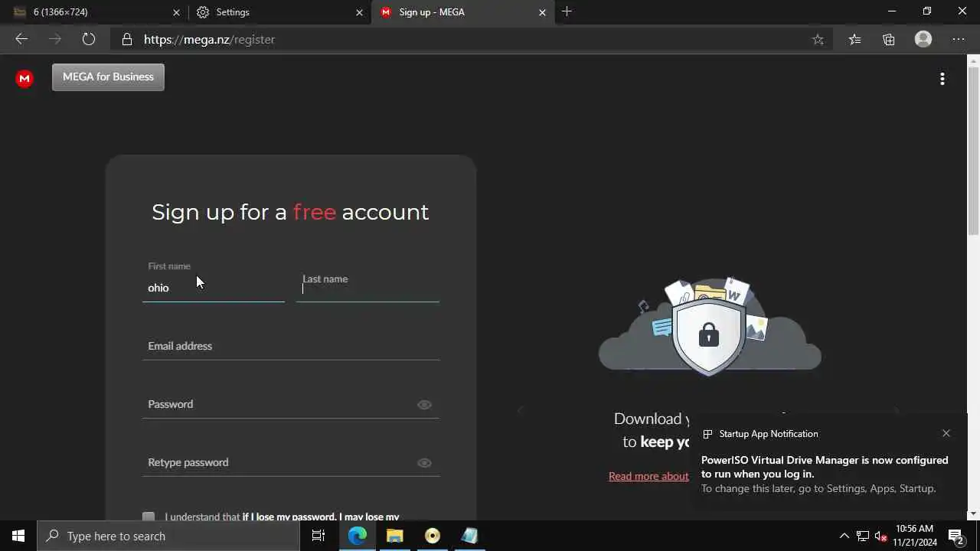The height and width of the screenshot is (551, 980).
Task: Close the Settings tab
Action: (x=359, y=12)
